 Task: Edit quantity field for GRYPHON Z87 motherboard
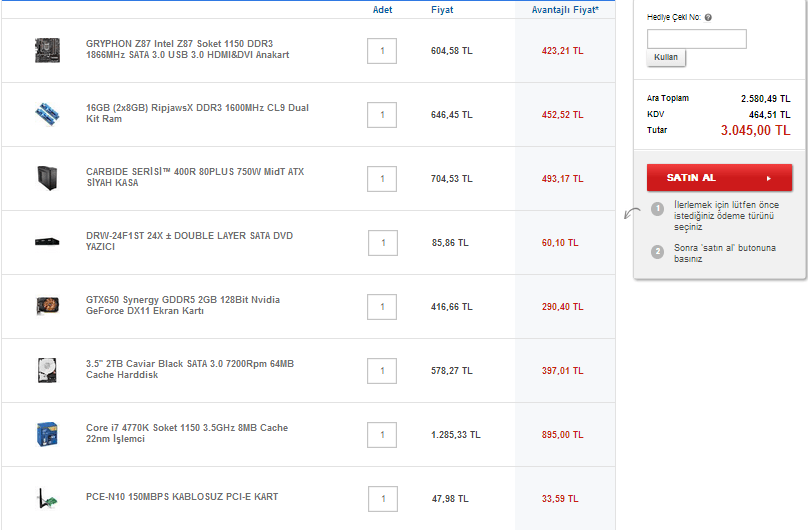382,51
